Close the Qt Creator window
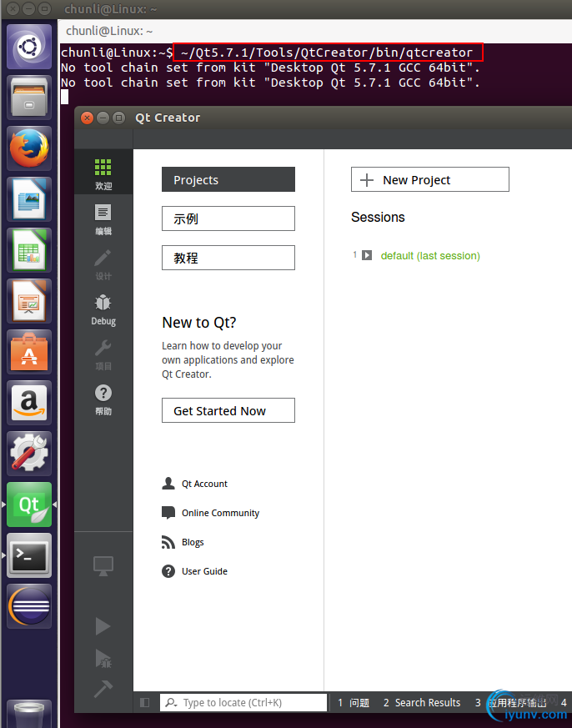This screenshot has height=728, width=572. [87, 118]
